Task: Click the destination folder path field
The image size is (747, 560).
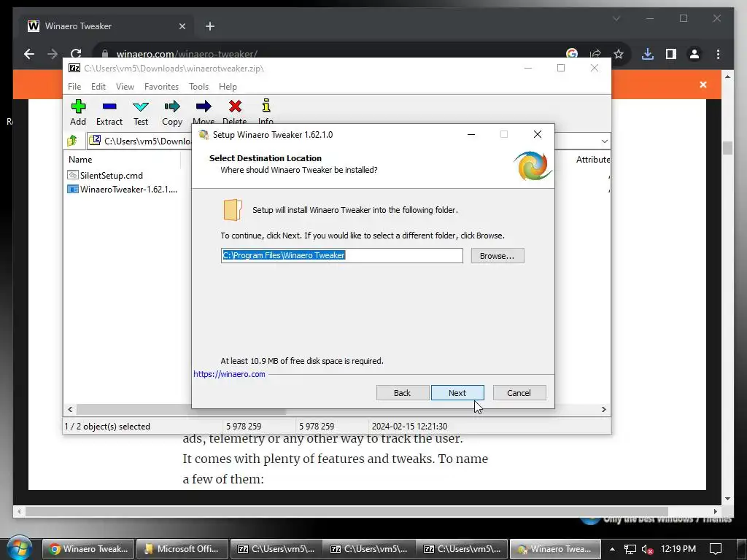Action: [341, 255]
